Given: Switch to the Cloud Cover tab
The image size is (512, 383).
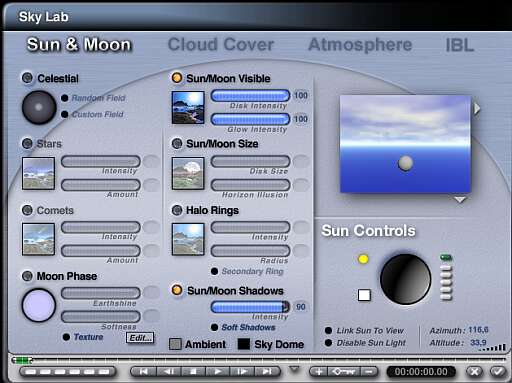Looking at the screenshot, I should tap(221, 45).
